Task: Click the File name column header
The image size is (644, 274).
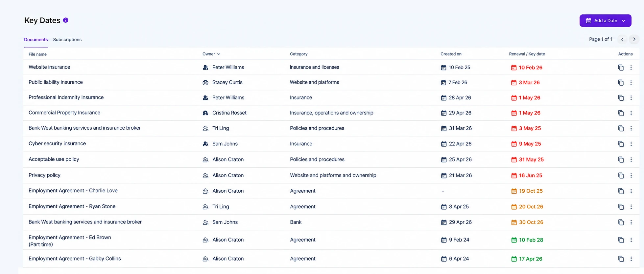Action: (x=37, y=54)
